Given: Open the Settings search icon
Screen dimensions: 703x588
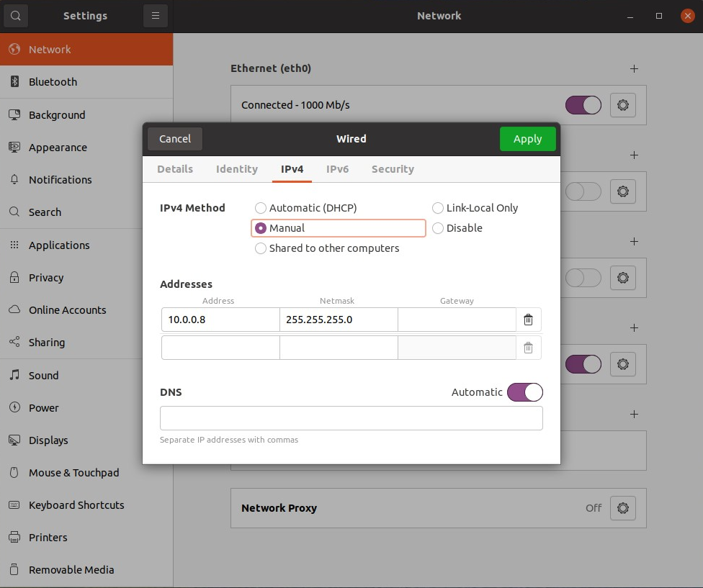Looking at the screenshot, I should (16, 16).
